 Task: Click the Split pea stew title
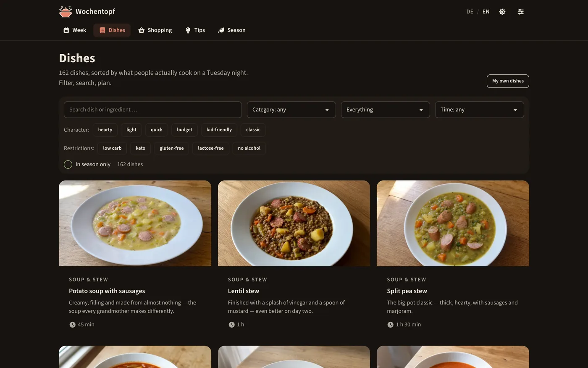(x=407, y=291)
